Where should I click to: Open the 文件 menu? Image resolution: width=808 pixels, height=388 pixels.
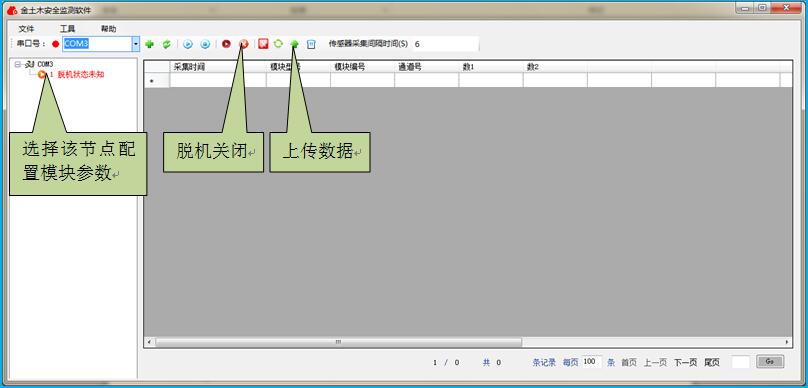26,29
